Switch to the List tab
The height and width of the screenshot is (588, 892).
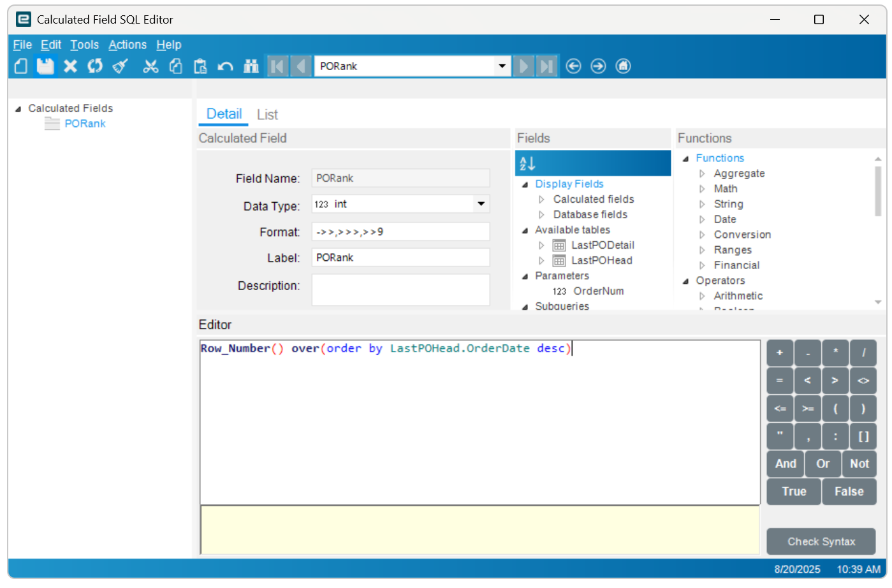coord(267,115)
